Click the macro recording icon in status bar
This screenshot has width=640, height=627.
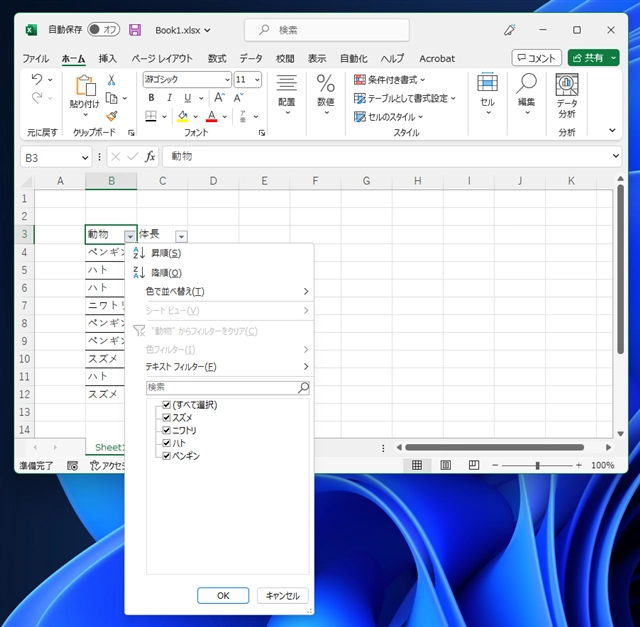coord(72,466)
